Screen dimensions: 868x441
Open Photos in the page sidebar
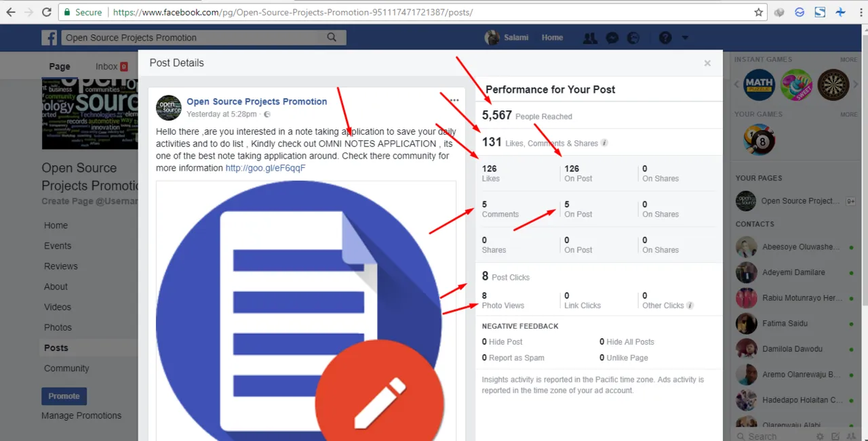pos(58,327)
